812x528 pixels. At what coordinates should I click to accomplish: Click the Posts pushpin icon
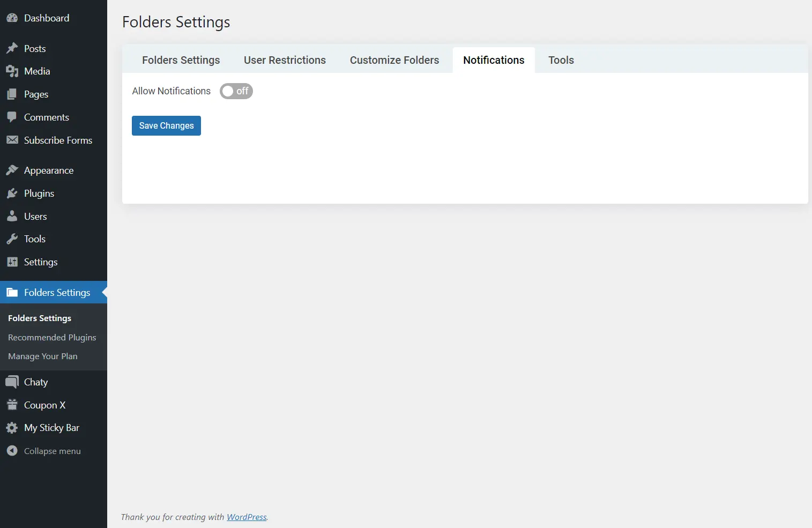coord(12,49)
